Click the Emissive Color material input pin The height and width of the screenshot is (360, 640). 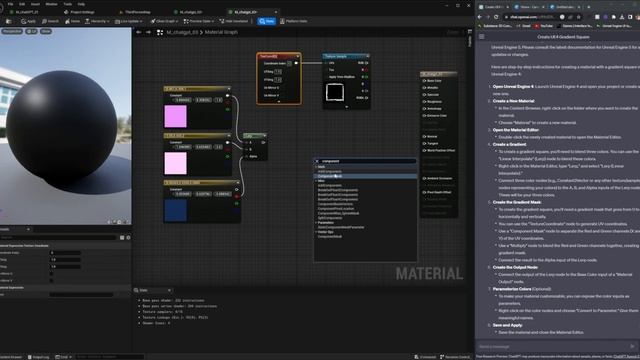424,116
